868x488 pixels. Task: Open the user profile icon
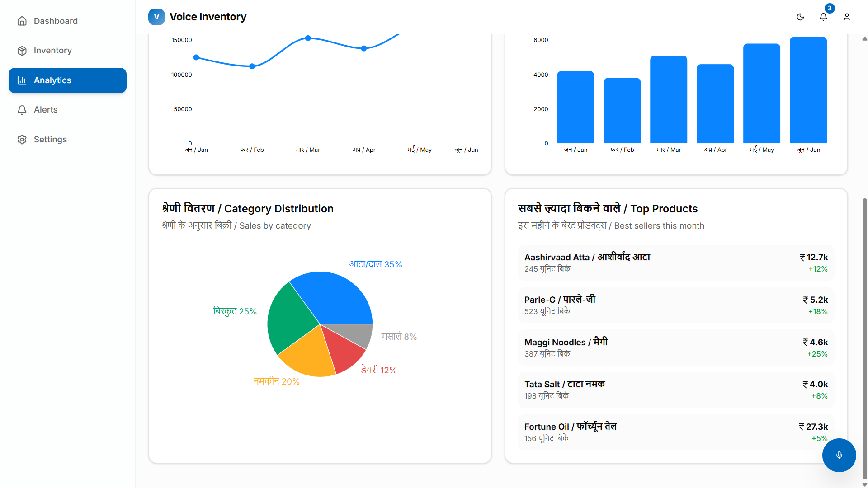click(x=847, y=17)
